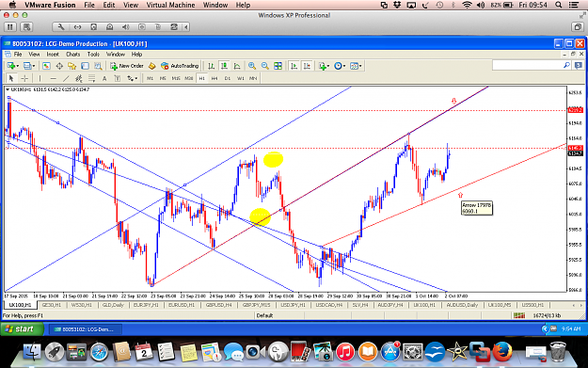Click the Windows start button

point(22,329)
